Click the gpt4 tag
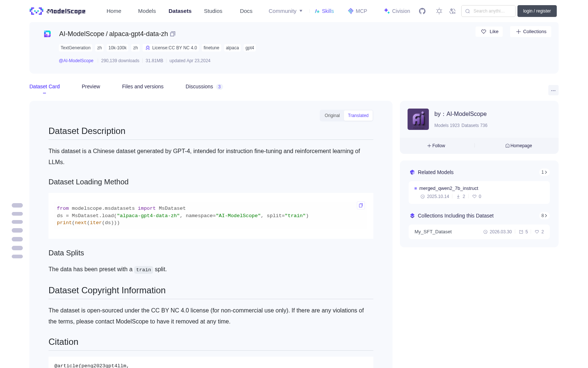 [250, 48]
